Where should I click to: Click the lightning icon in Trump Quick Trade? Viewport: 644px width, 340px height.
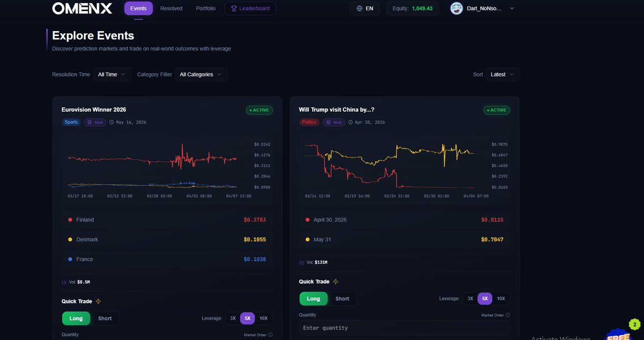click(x=336, y=282)
